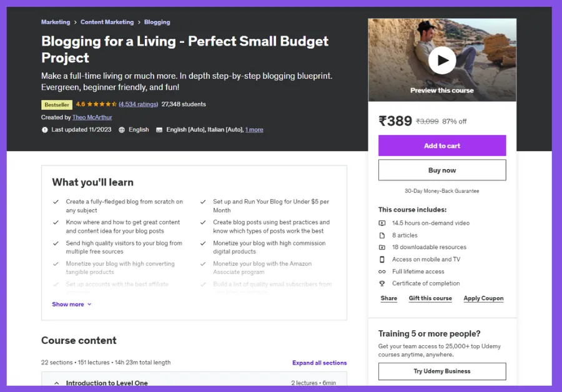Click Gift this course

430,298
